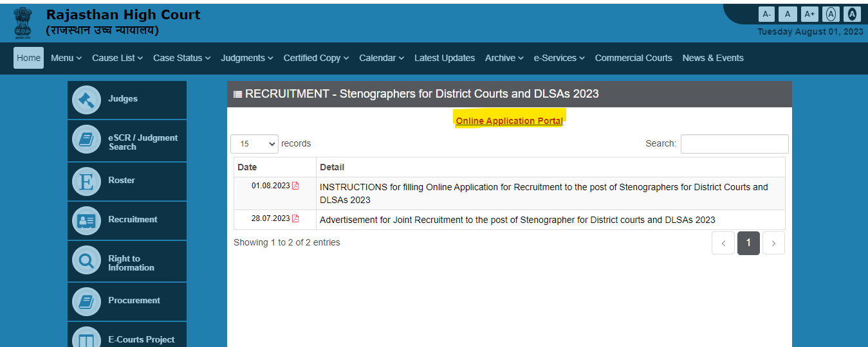
Task: Click the Recruitment ID card icon
Action: click(86, 220)
